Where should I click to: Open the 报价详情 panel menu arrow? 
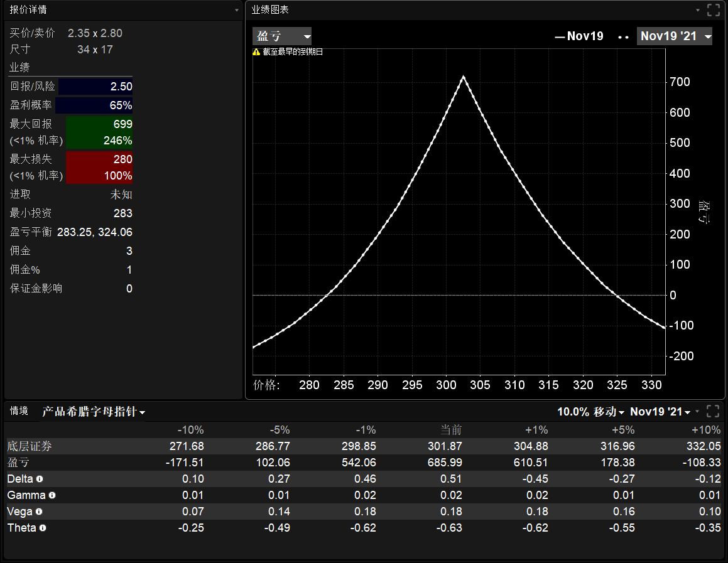coord(237,11)
